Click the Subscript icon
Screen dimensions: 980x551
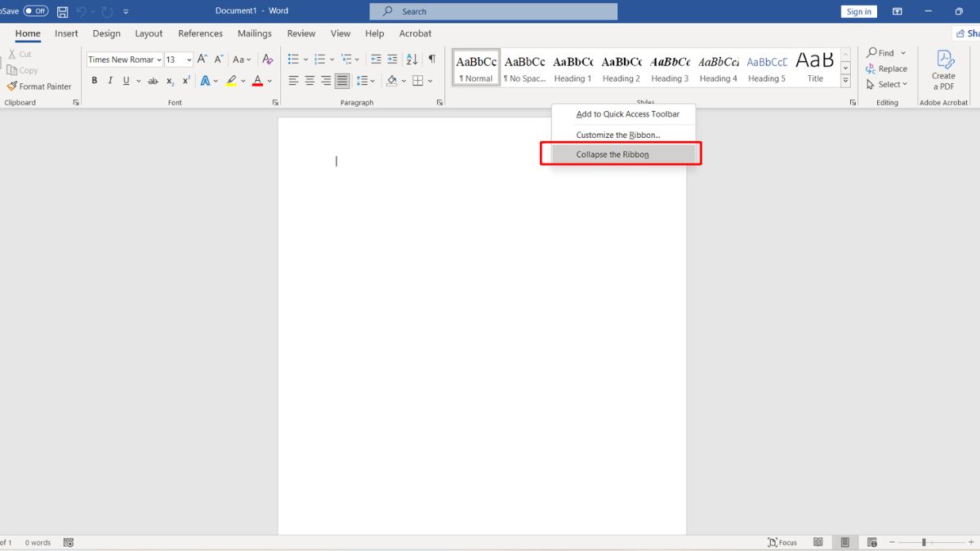point(170,81)
